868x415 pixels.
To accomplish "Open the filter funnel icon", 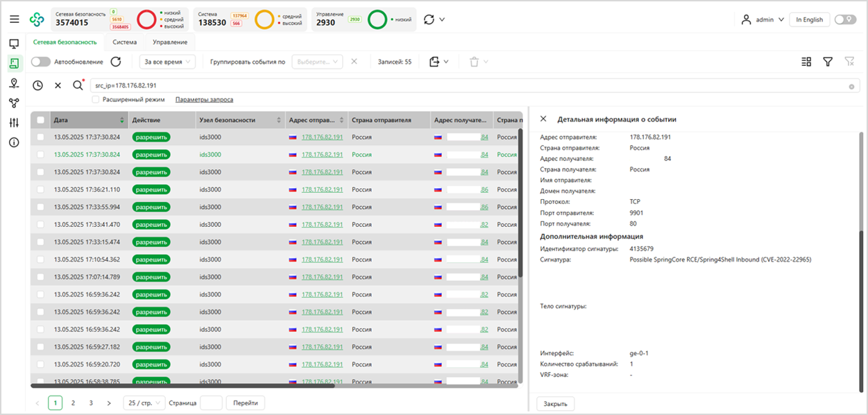I will click(828, 62).
